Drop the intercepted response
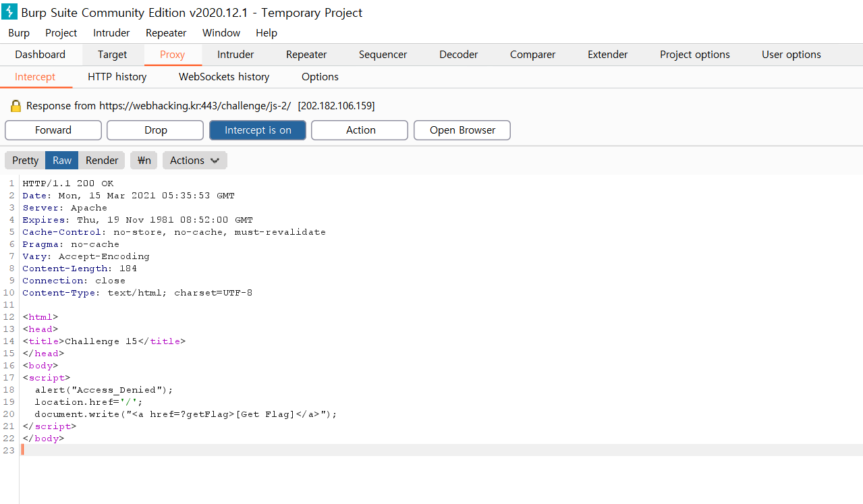 pyautogui.click(x=156, y=130)
